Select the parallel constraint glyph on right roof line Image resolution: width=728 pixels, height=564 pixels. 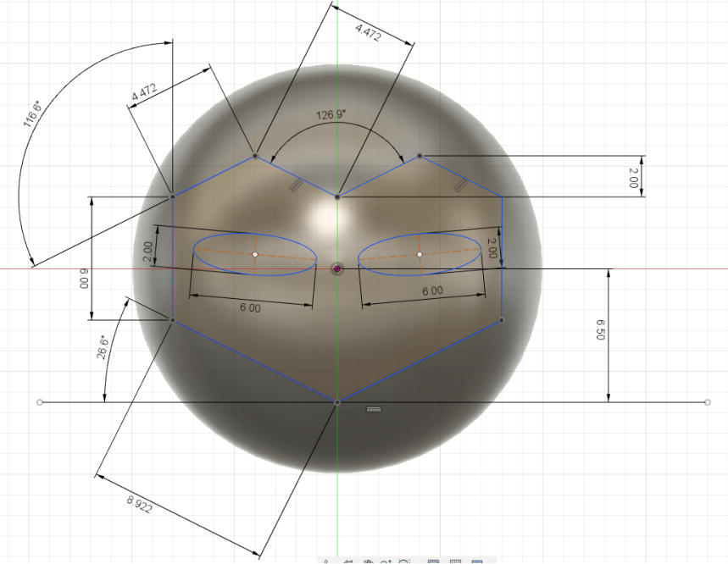pos(460,185)
